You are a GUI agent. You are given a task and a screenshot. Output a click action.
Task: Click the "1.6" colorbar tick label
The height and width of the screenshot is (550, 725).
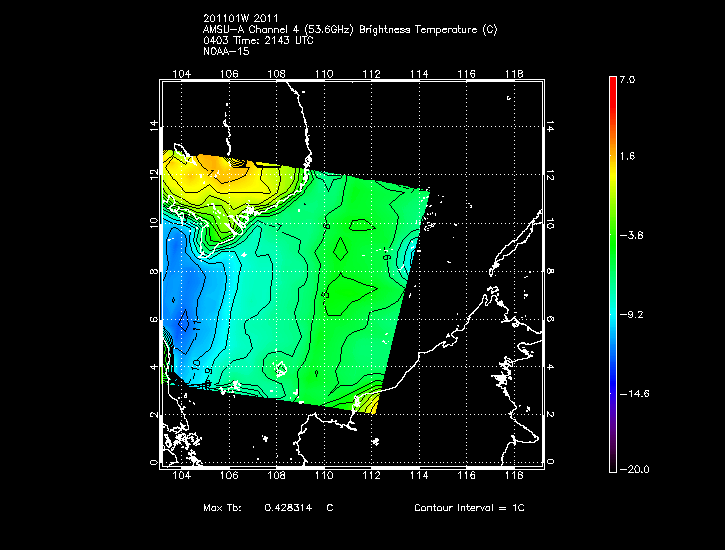(627, 156)
